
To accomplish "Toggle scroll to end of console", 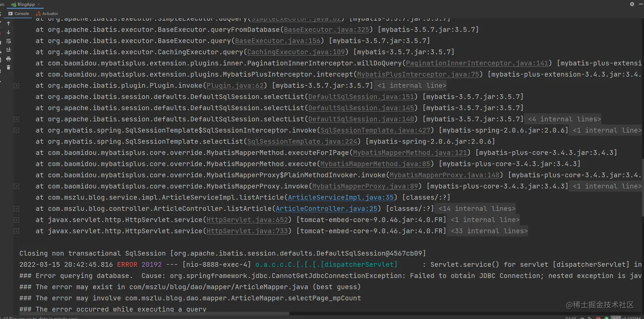I will 9,50.
